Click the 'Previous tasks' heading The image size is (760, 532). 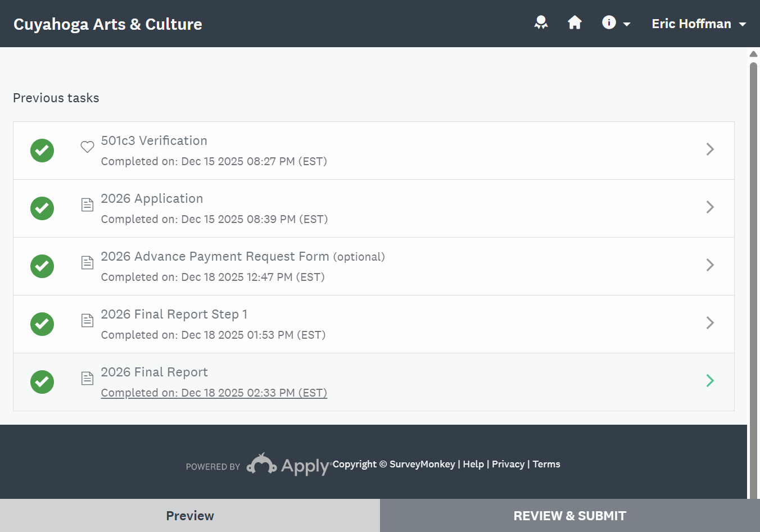(x=56, y=98)
